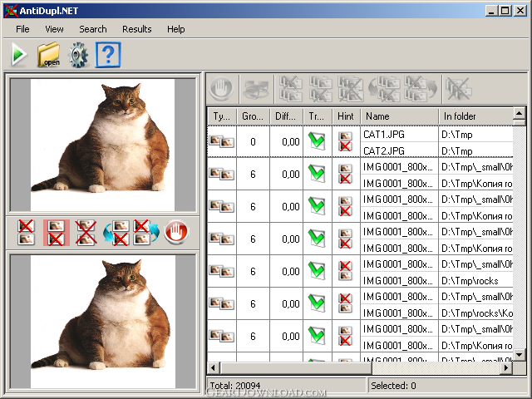The height and width of the screenshot is (399, 532).
Task: Open options with the gear icon
Action: pos(78,56)
